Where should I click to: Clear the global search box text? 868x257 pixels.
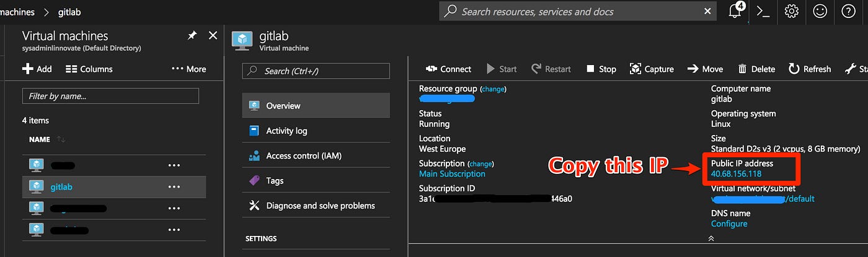707,11
